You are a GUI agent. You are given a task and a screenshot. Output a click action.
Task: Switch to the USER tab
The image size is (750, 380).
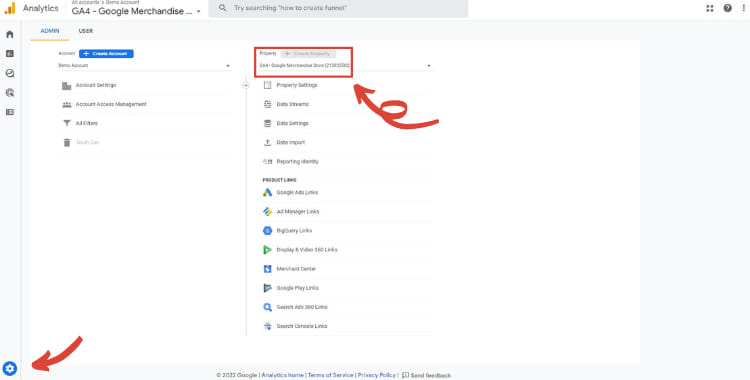click(86, 31)
